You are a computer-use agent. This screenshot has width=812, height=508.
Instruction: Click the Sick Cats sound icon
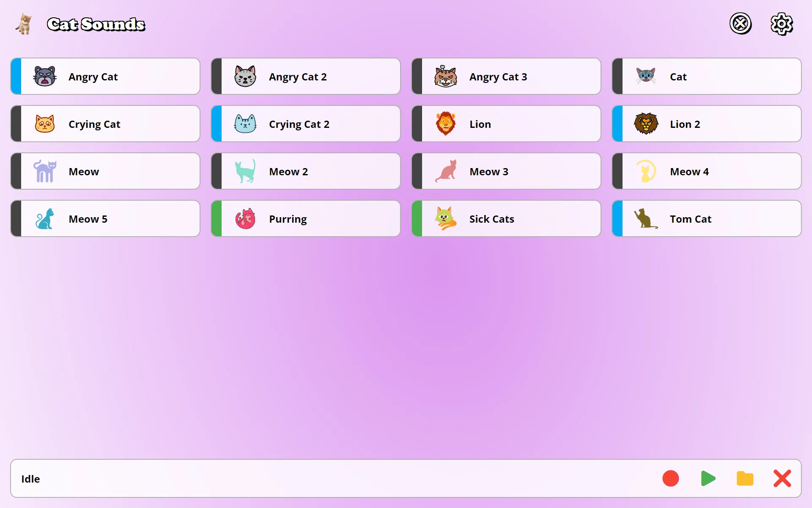click(445, 218)
